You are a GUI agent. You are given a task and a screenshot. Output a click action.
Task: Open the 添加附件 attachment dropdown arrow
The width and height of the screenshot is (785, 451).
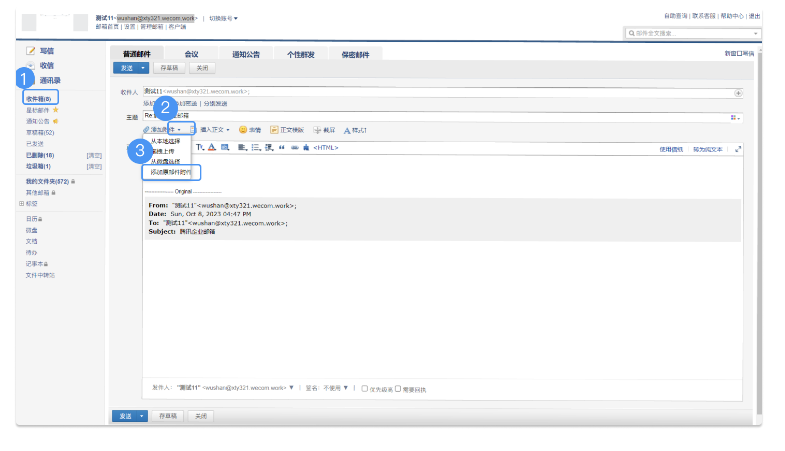tap(178, 130)
